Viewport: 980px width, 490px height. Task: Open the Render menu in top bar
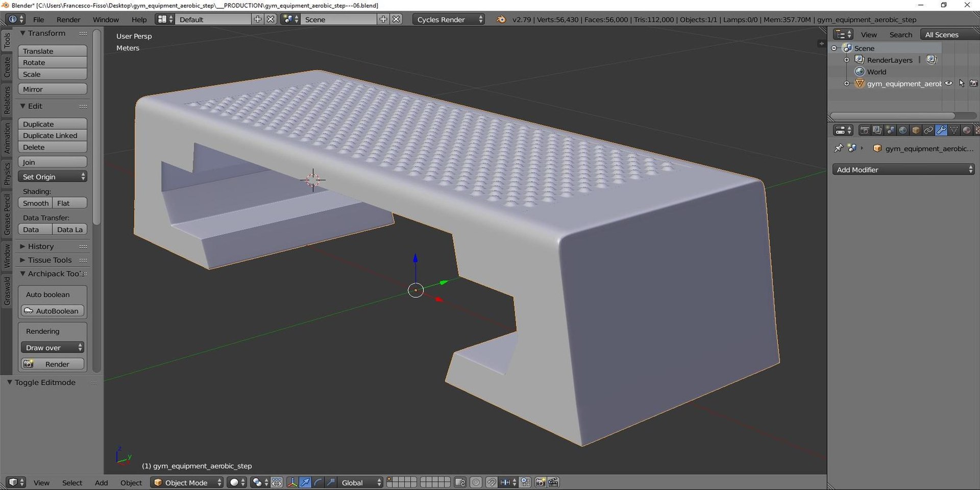[x=68, y=19]
